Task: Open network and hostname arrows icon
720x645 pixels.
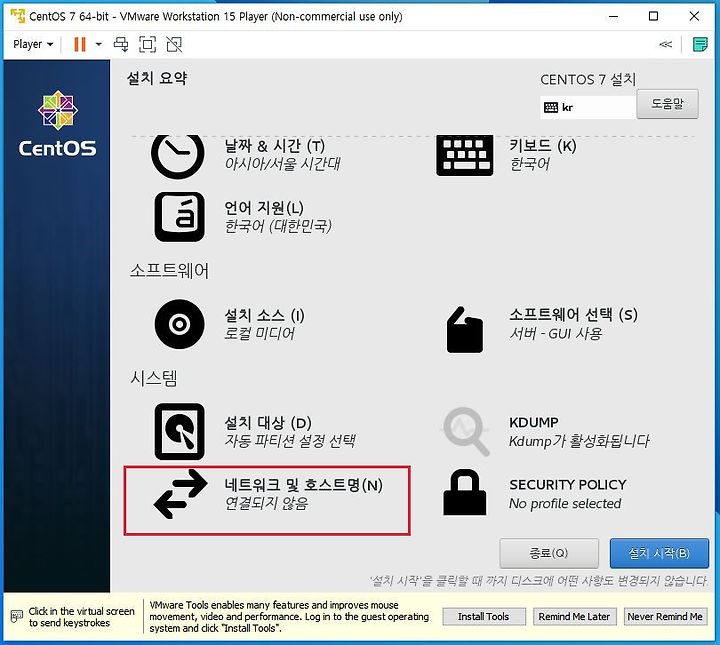Action: (x=180, y=494)
